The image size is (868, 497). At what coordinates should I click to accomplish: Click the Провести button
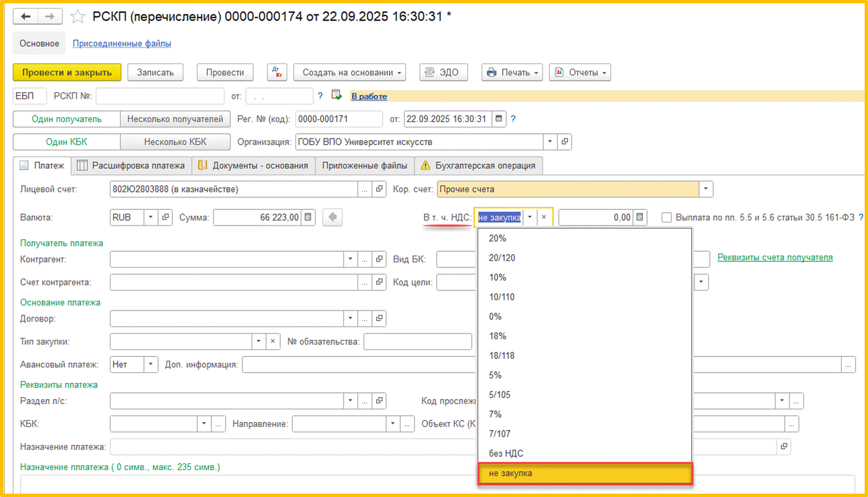click(x=225, y=72)
